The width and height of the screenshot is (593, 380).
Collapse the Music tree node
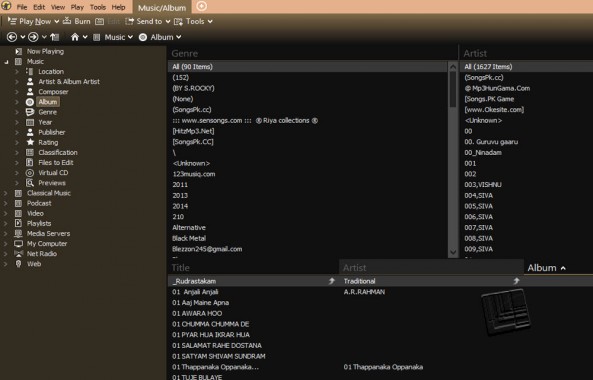[x=6, y=62]
